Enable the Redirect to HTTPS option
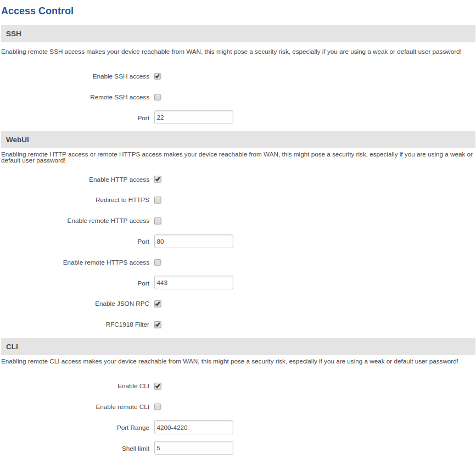 pos(158,200)
